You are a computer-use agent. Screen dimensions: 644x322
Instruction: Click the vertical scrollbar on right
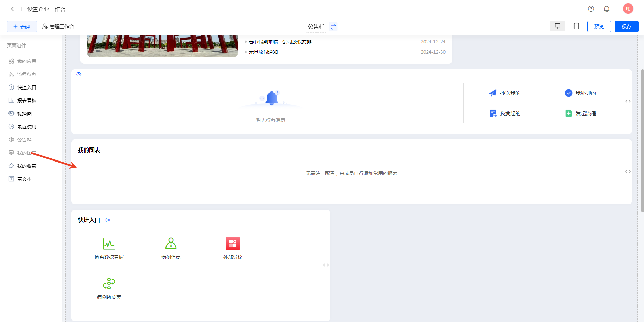click(x=642, y=138)
